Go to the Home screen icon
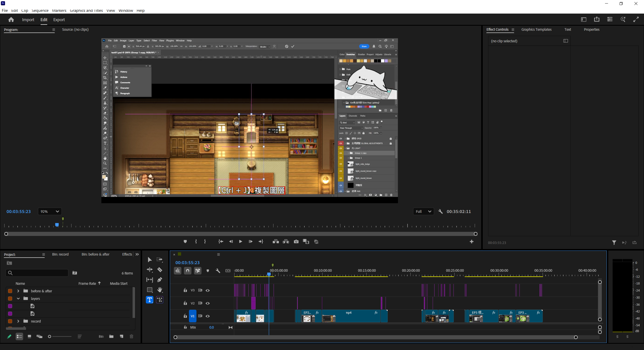This screenshot has height=350, width=644. pos(11,20)
